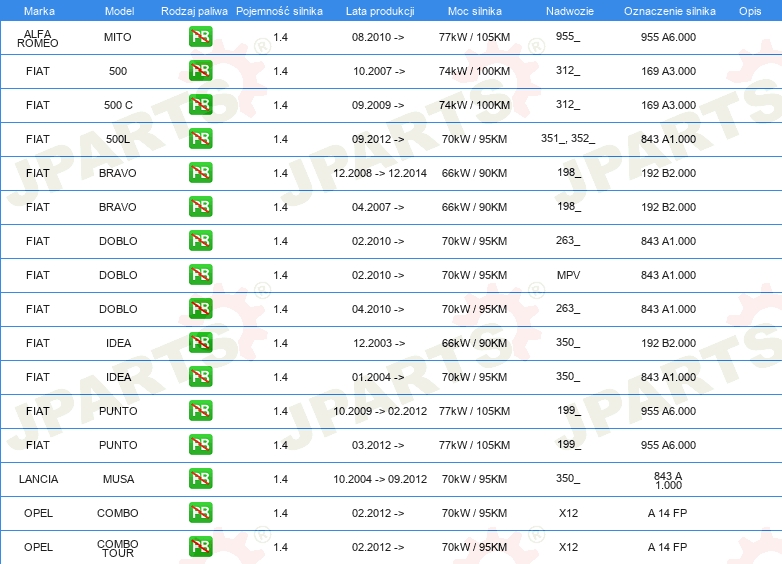Viewport: 782px width, 564px height.
Task: Click the fuel icon in the DOBLO 04.2010 row
Action: pos(200,309)
